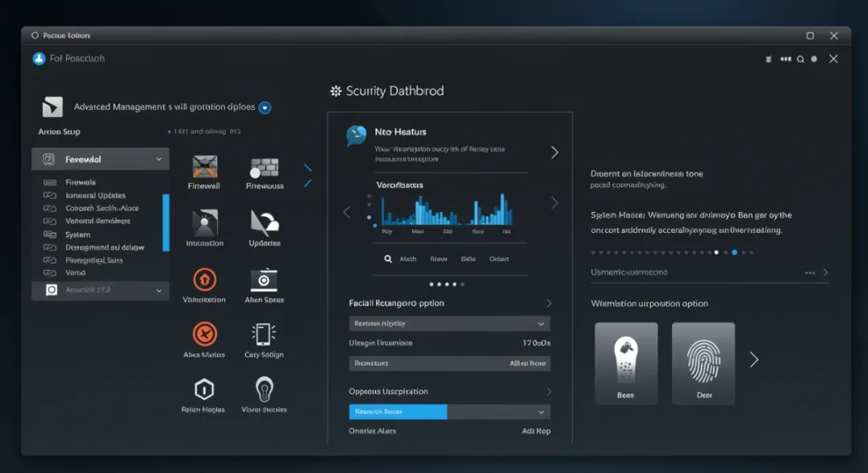Click the search magnifier next to Atcth
This screenshot has width=868, height=473.
click(388, 259)
